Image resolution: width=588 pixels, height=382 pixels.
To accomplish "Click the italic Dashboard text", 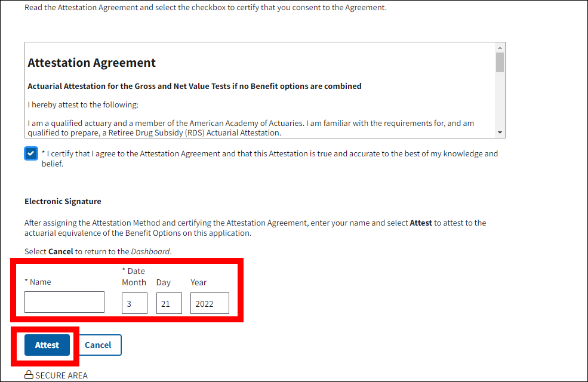I will (150, 251).
